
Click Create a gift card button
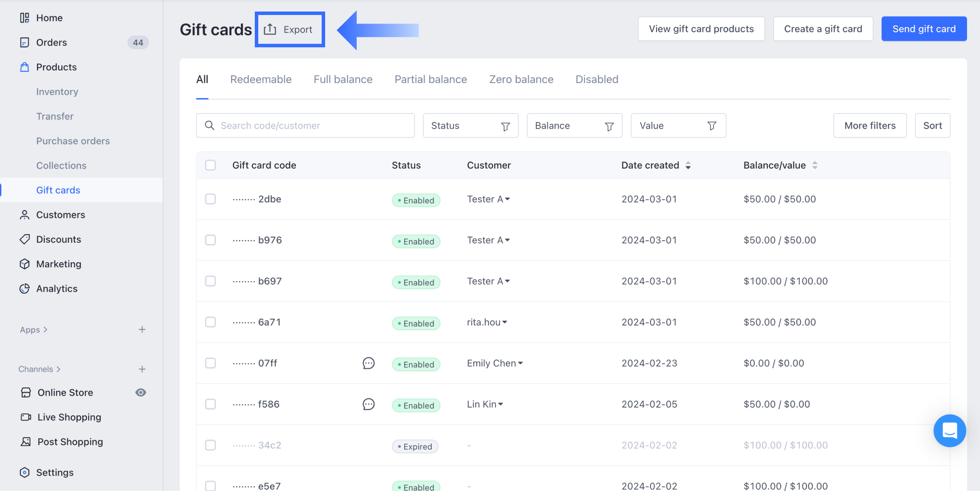click(x=823, y=29)
